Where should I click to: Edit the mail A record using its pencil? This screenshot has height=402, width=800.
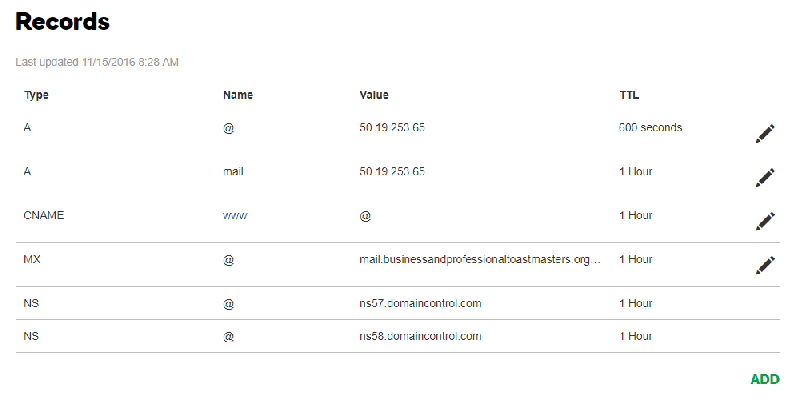765,178
